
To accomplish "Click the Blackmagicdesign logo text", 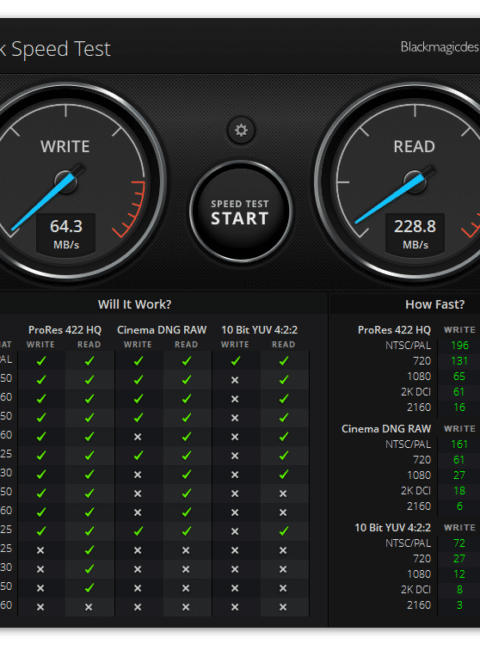I will [440, 47].
